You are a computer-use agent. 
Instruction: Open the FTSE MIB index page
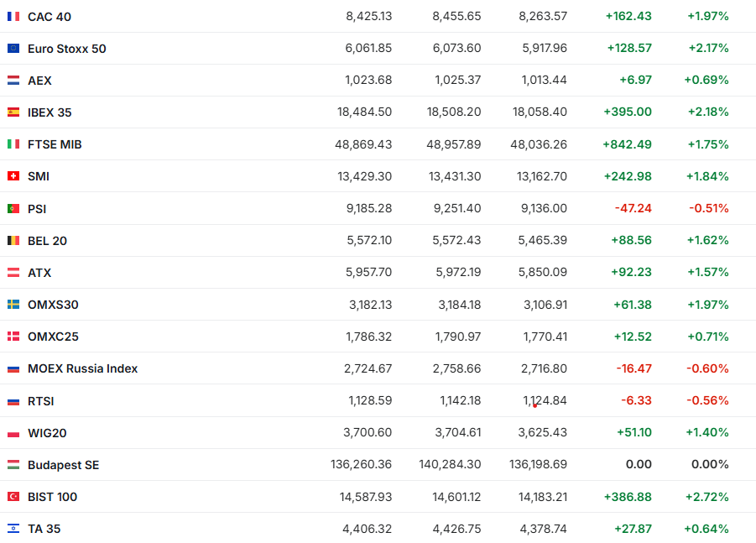pos(55,144)
